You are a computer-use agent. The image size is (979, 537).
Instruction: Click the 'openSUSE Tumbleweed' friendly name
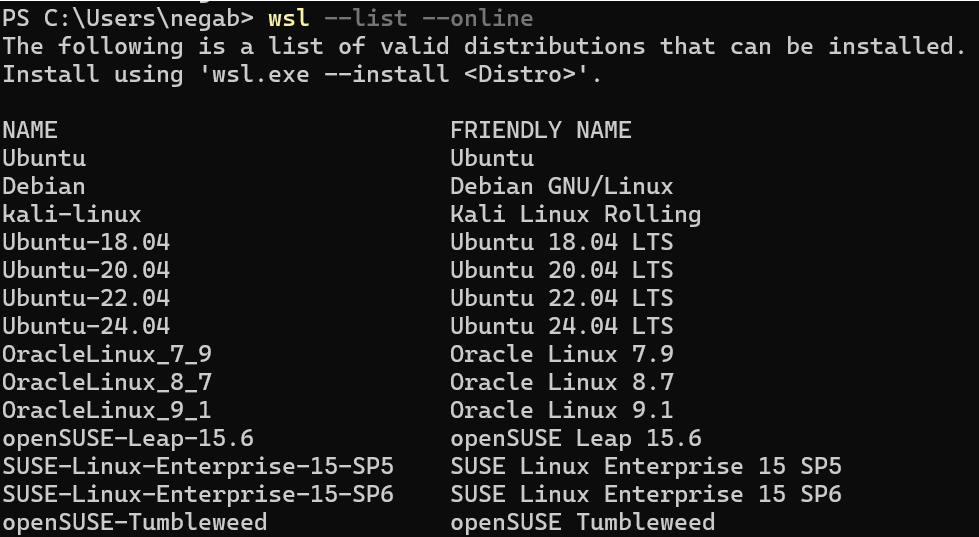pyautogui.click(x=583, y=522)
